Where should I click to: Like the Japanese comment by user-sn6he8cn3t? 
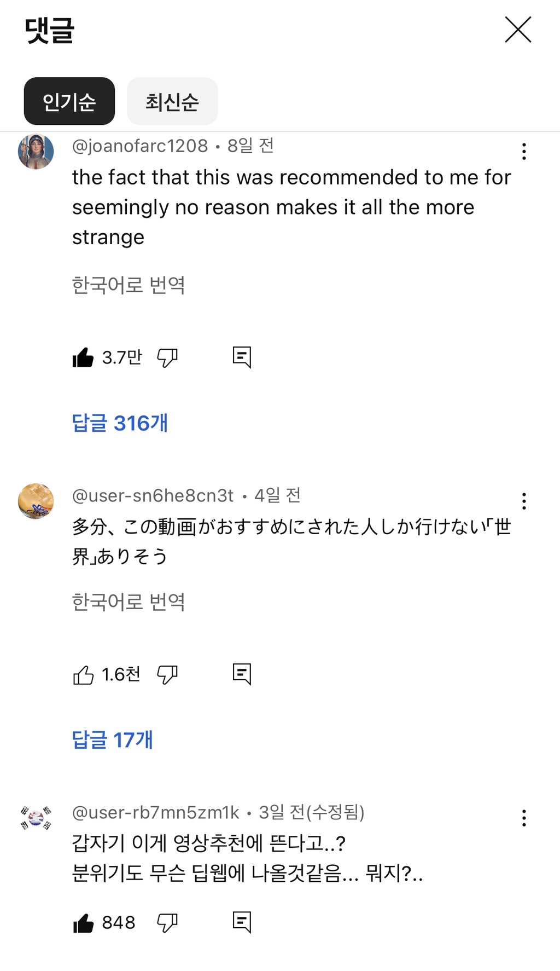point(83,675)
